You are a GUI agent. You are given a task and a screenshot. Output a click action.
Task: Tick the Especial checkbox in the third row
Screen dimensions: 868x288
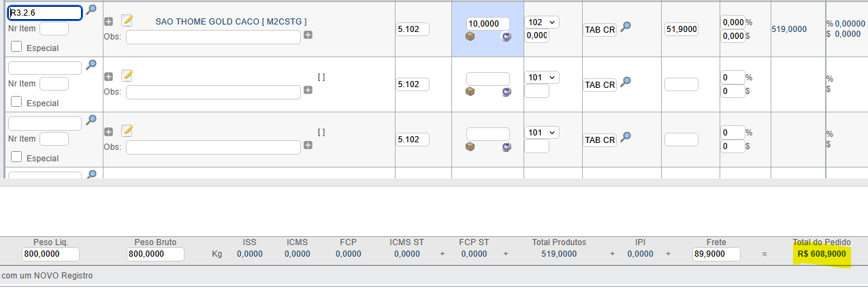(16, 157)
